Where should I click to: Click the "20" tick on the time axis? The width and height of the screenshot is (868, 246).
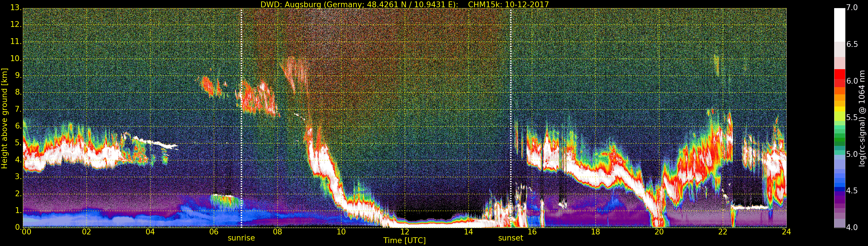(659, 232)
